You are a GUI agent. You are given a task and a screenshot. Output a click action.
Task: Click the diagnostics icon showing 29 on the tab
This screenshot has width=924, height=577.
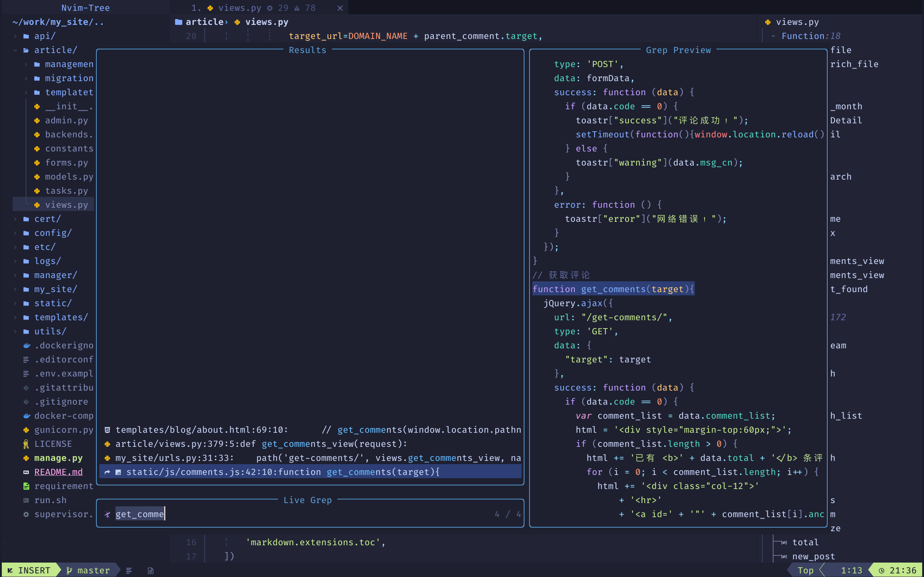point(270,7)
